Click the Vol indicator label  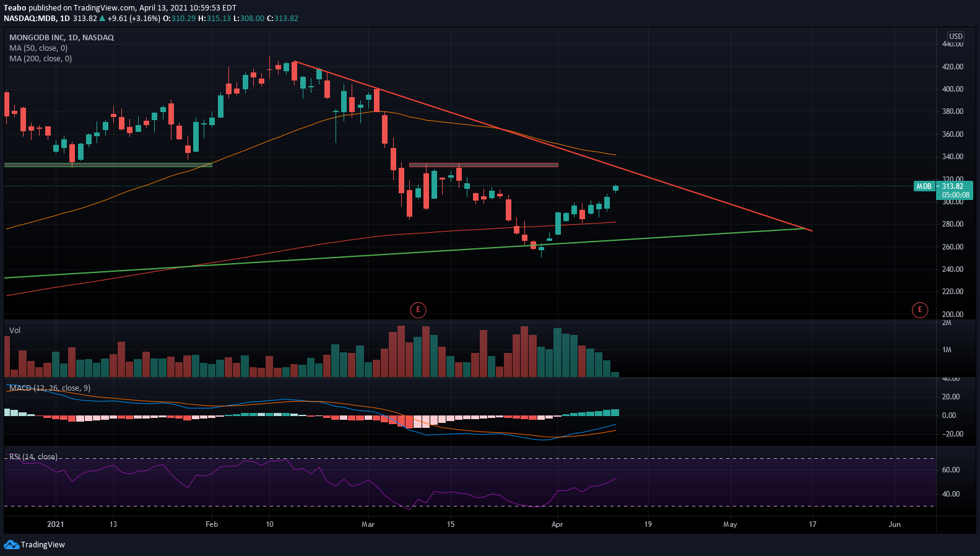[x=15, y=331]
